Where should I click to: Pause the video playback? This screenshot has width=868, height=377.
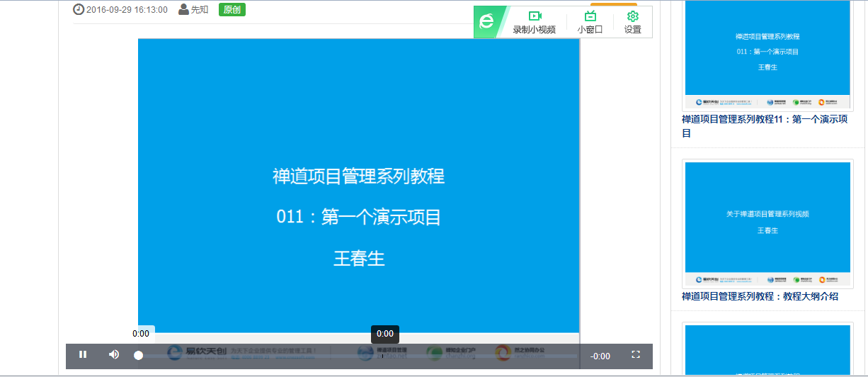click(83, 354)
